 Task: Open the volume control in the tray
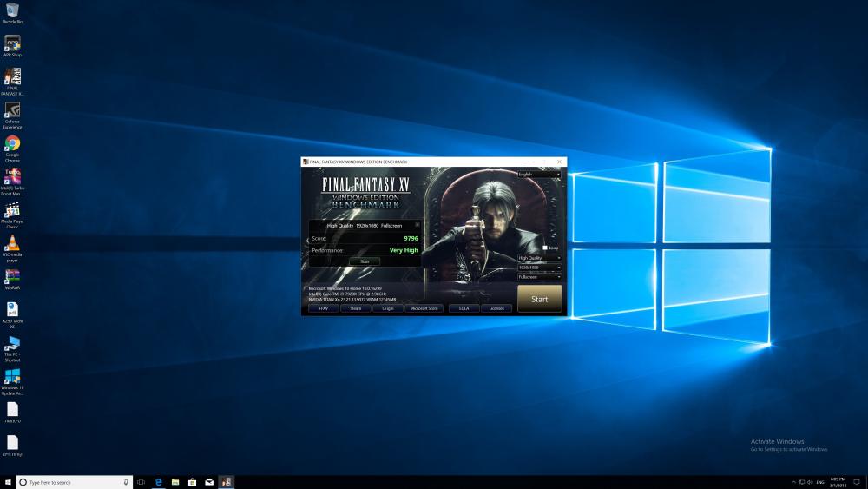coord(811,482)
